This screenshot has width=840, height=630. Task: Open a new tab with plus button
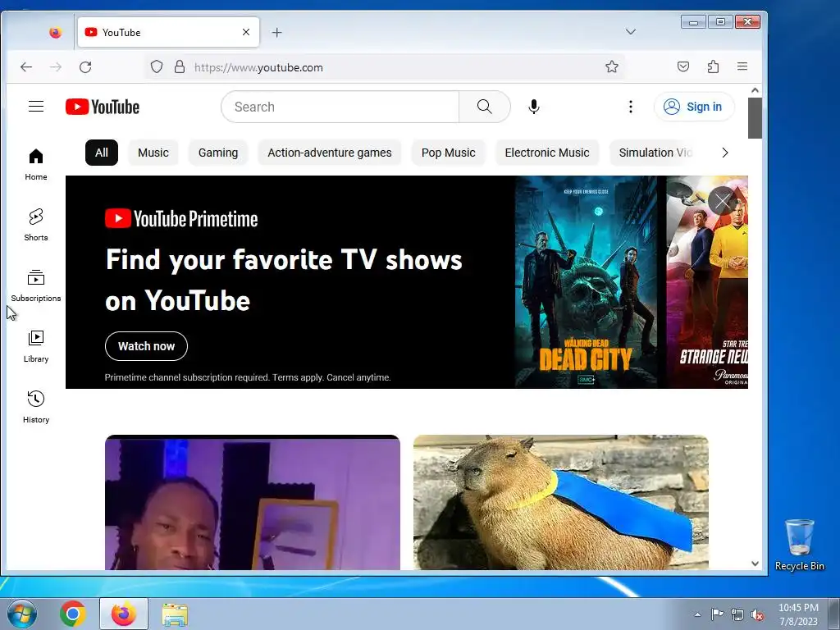click(x=276, y=33)
